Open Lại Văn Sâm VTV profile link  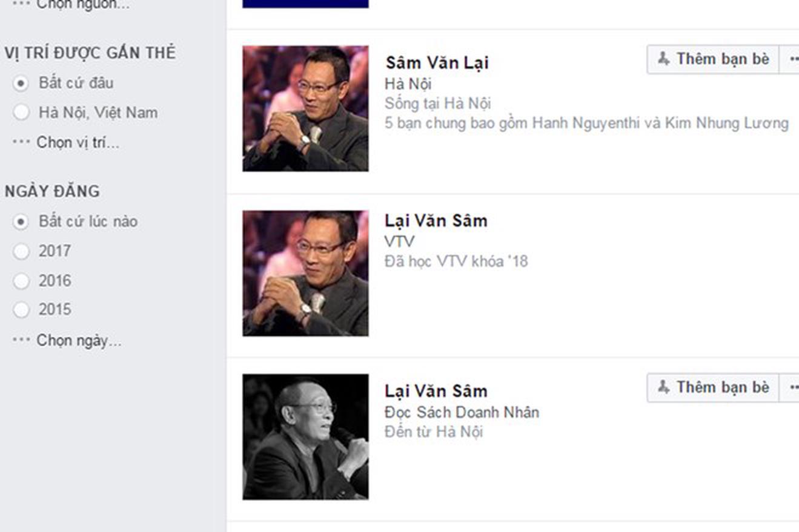(436, 221)
